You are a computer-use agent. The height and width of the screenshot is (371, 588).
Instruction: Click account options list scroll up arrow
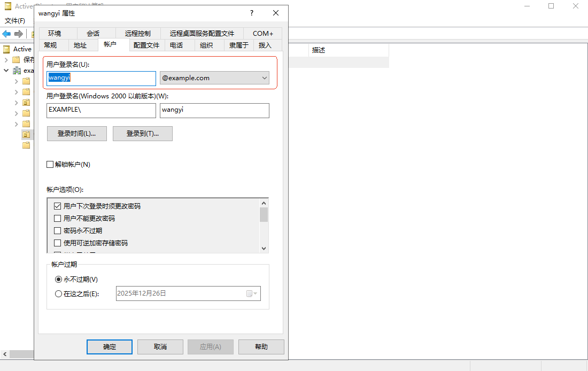264,203
